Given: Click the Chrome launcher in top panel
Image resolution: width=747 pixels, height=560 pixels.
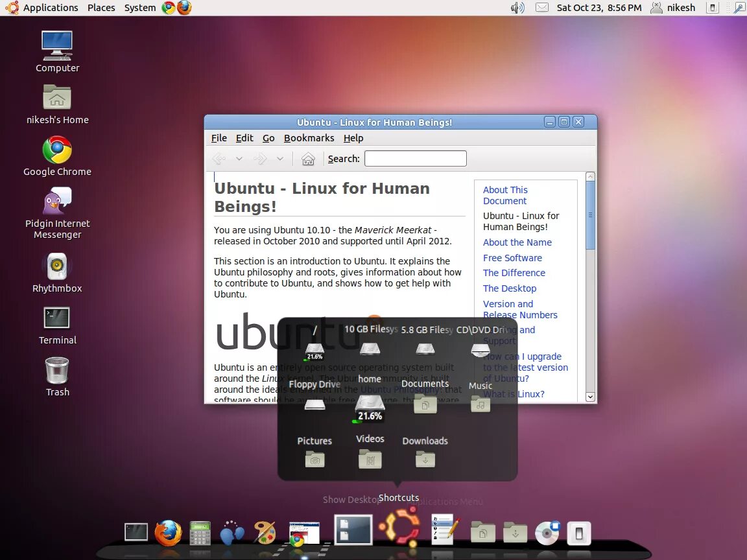Looking at the screenshot, I should pos(168,8).
